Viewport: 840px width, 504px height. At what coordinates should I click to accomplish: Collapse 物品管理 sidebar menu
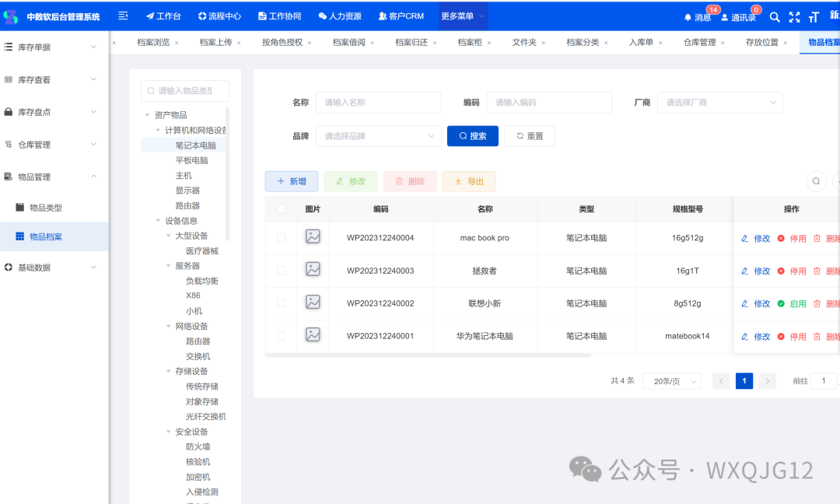[x=54, y=177]
